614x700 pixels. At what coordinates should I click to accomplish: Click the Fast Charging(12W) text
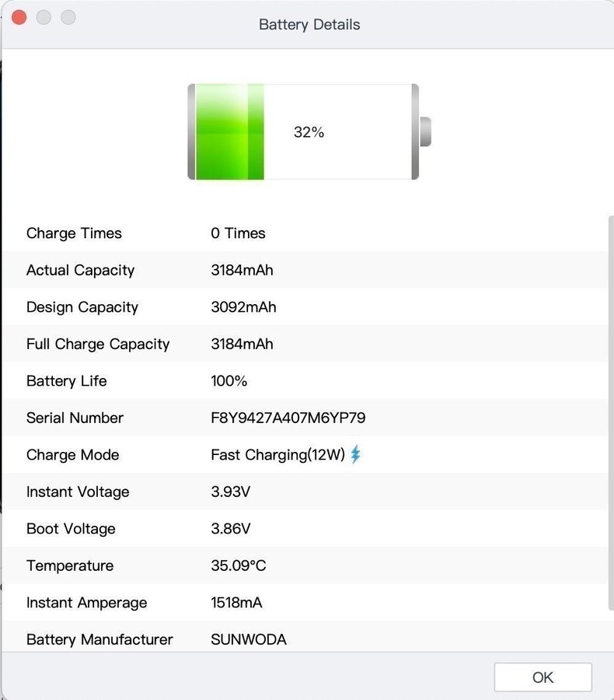(277, 455)
